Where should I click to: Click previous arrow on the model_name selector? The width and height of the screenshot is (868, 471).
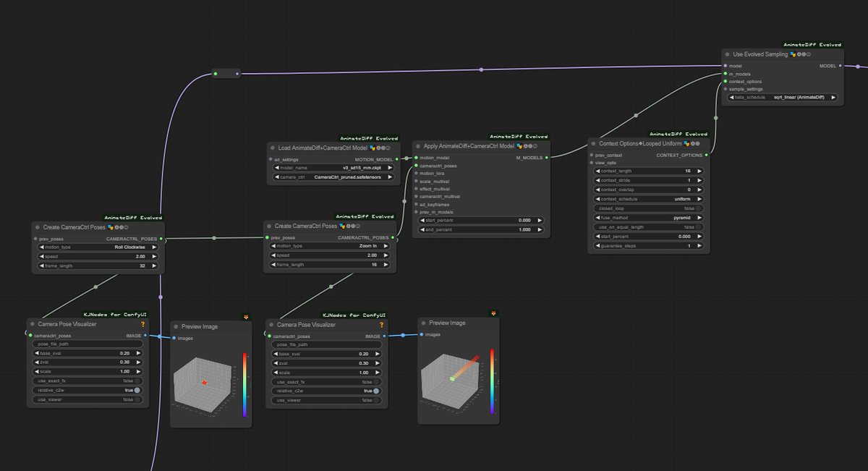(x=276, y=167)
